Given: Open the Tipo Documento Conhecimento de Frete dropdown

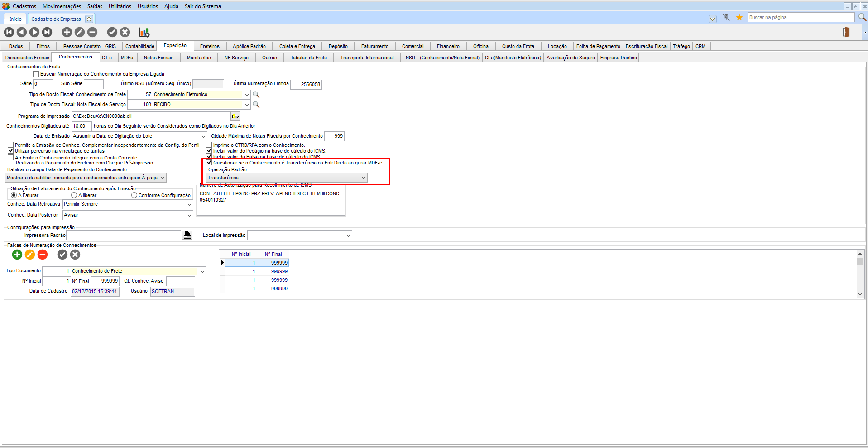Looking at the screenshot, I should pyautogui.click(x=202, y=271).
